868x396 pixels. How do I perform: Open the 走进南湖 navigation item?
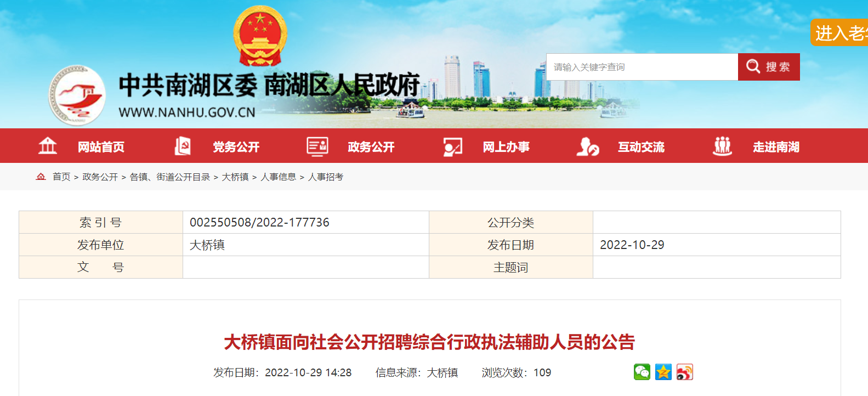coord(776,147)
